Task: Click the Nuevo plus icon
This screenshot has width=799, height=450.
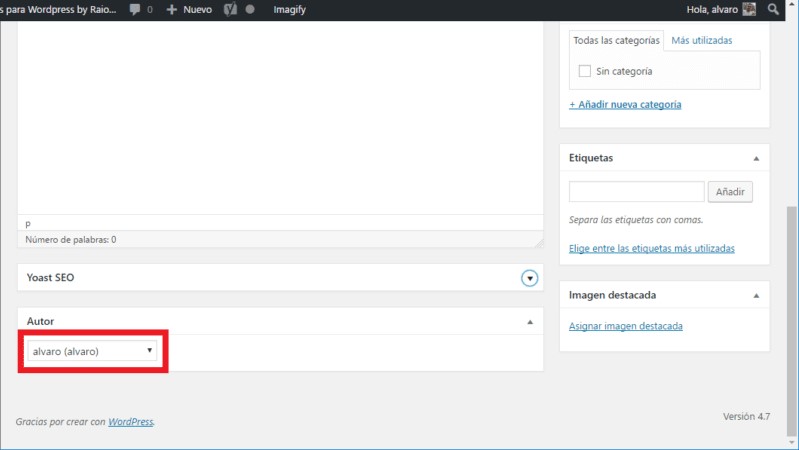Action: click(172, 9)
